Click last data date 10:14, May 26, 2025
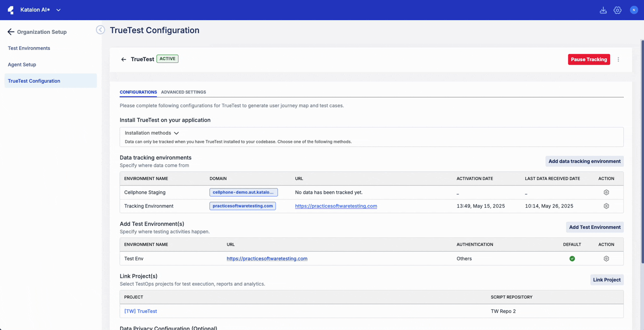This screenshot has width=644, height=330. point(549,206)
